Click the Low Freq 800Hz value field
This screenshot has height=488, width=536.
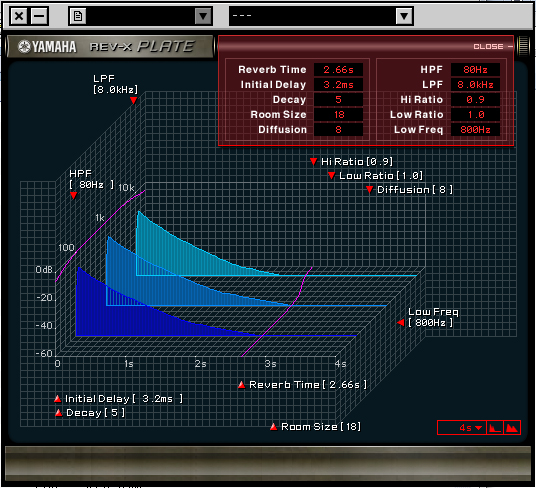point(475,130)
